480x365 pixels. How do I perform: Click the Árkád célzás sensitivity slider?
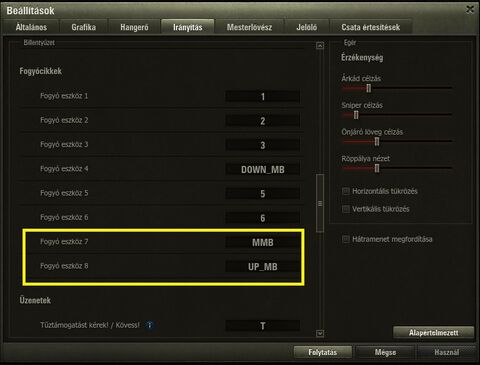[397, 88]
